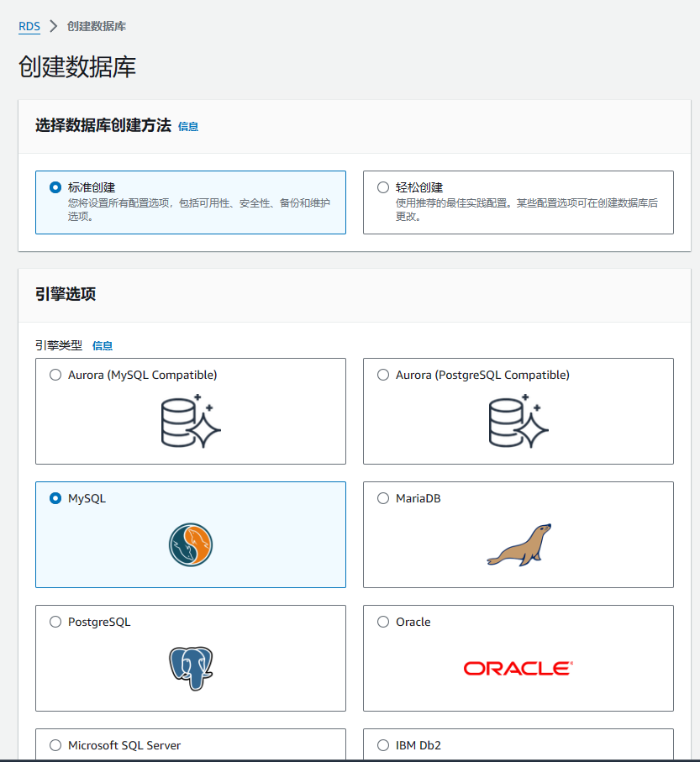Choose Aurora (PostgreSQL Compatible) radio button

pyautogui.click(x=383, y=375)
